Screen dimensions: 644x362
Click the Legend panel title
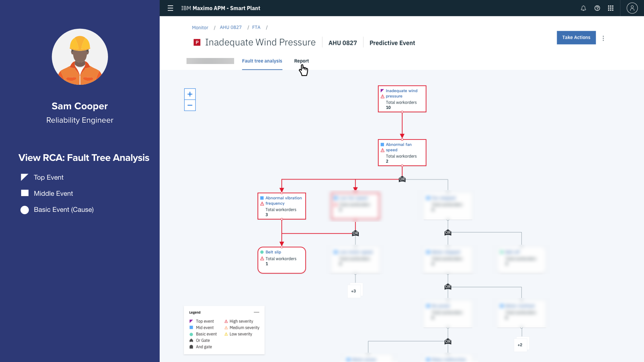point(195,312)
